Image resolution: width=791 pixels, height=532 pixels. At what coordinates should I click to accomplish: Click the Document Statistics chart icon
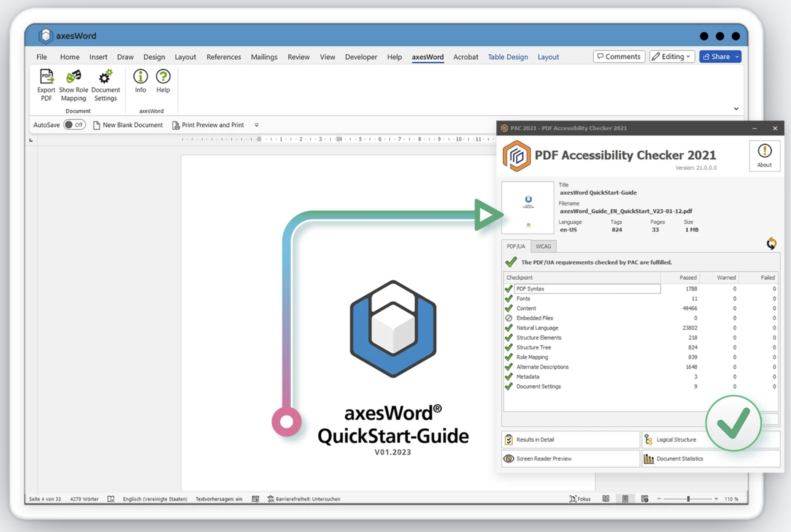coord(649,459)
